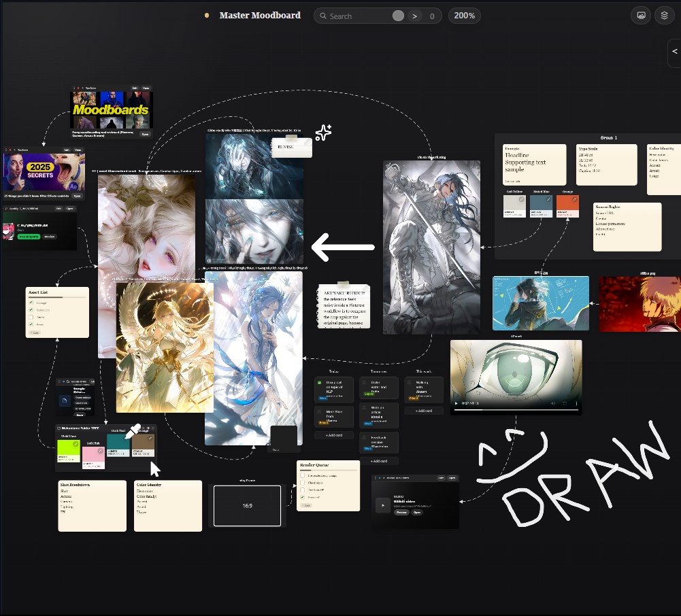Click play icon on Bilibili video card
Screen dimensions: 681x616
click(x=382, y=505)
